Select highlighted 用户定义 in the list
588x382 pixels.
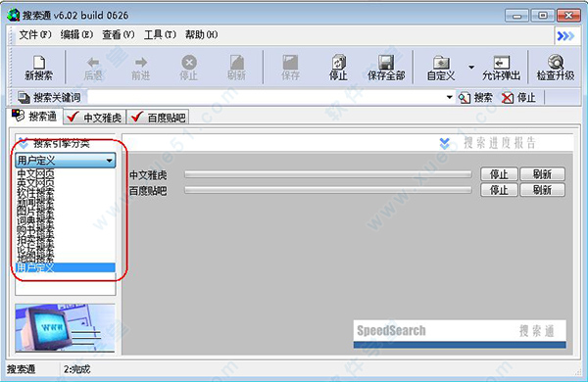[x=66, y=267]
